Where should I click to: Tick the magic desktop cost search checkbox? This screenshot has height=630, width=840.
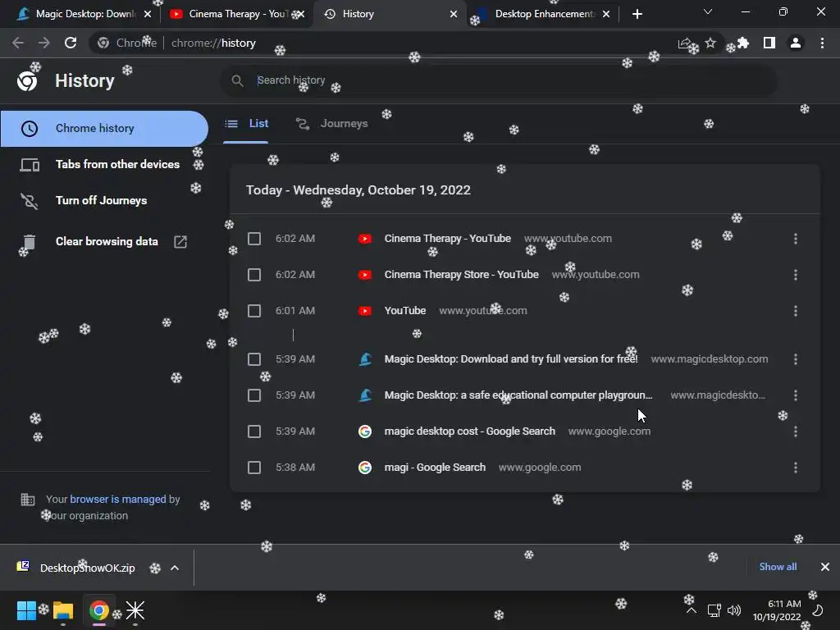[254, 431]
